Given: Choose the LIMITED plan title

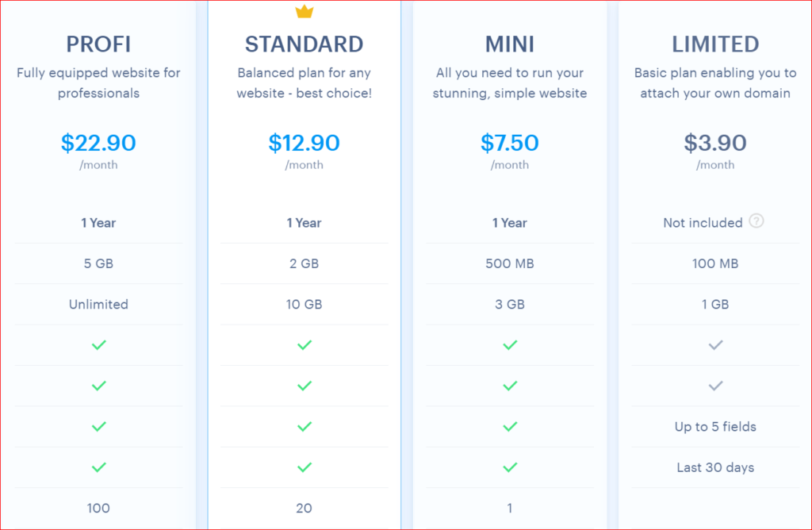Looking at the screenshot, I should pos(715,44).
